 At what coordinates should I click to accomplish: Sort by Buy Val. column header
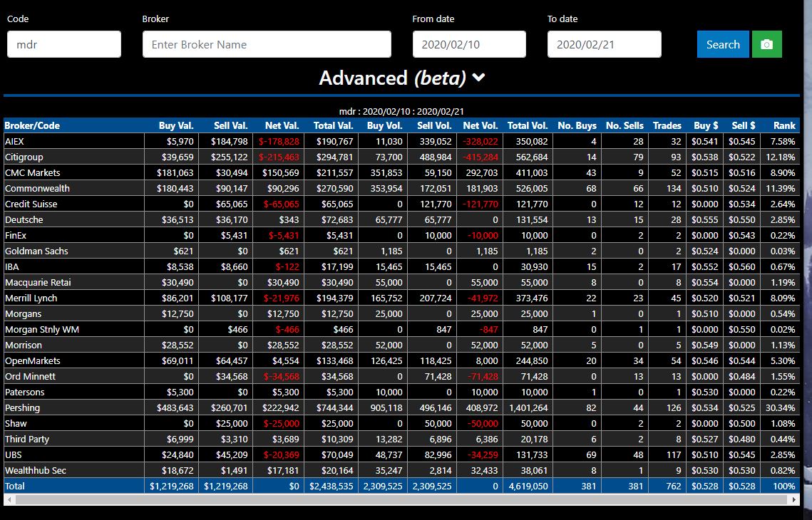pos(176,125)
